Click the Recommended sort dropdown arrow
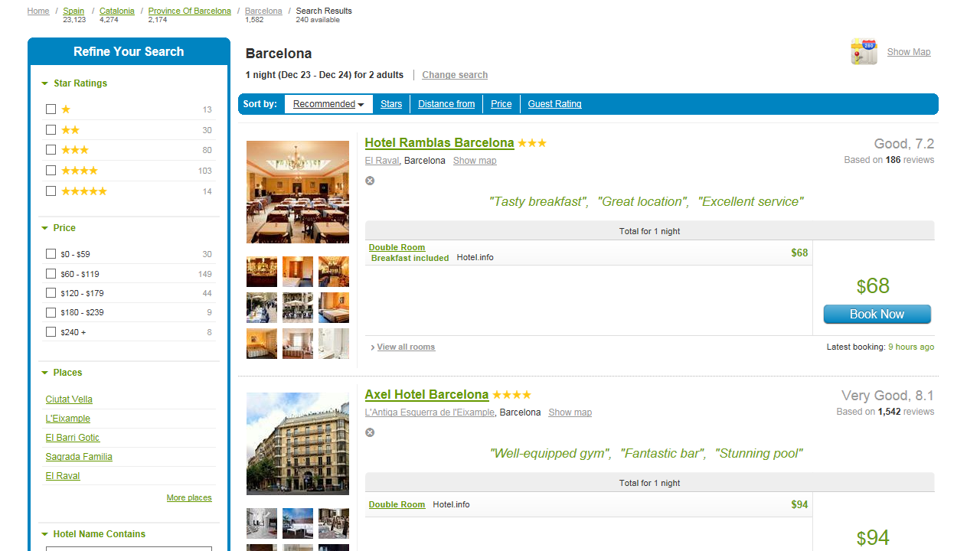Viewport: 980px width, 551px height. tap(361, 105)
